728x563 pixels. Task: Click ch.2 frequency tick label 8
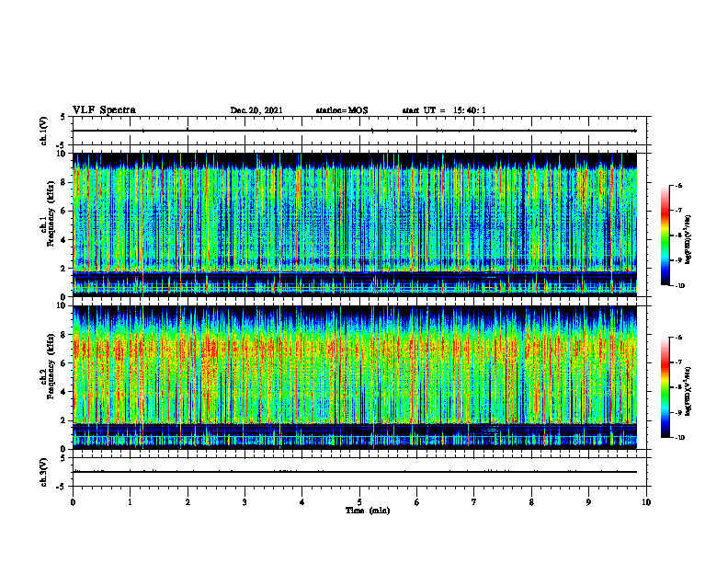click(64, 335)
